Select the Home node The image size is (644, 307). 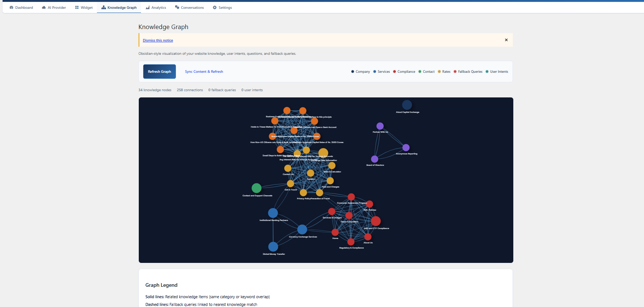335,232
